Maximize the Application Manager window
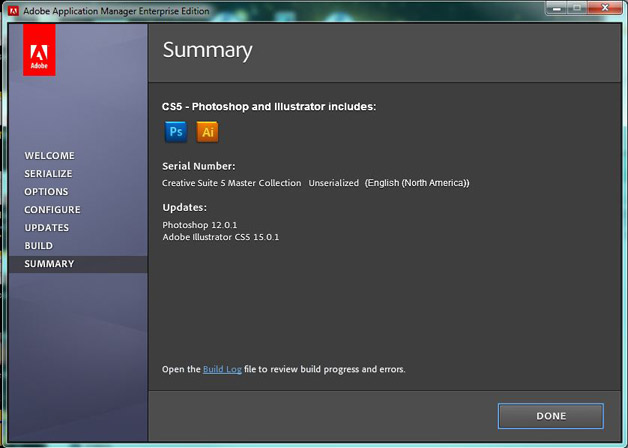The image size is (628, 448). pyautogui.click(x=577, y=8)
